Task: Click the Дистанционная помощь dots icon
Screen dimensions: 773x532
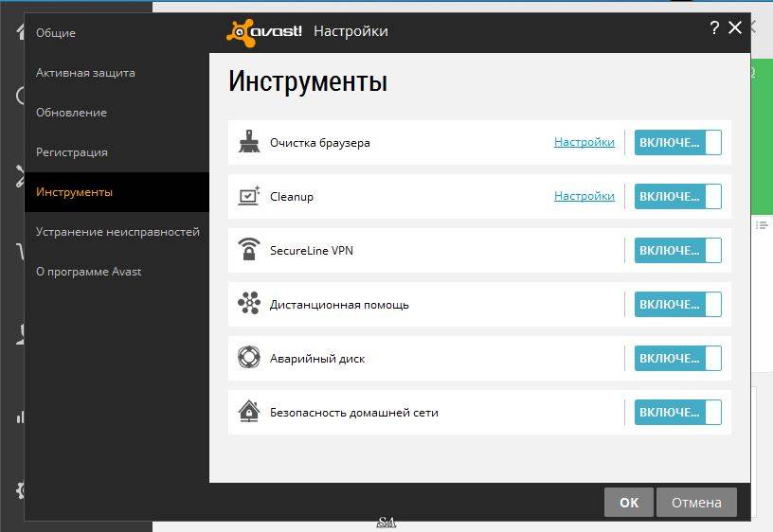Action: pos(249,303)
